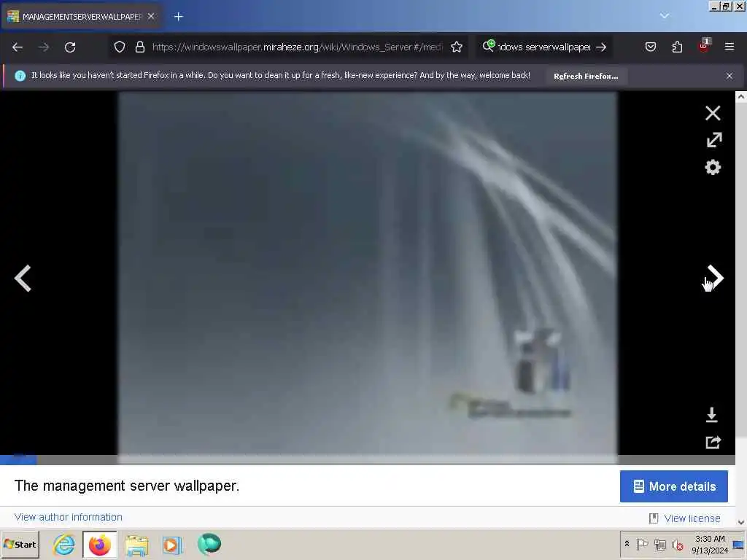This screenshot has height=560, width=747.
Task: Expand hidden system tray icons
Action: [x=627, y=544]
